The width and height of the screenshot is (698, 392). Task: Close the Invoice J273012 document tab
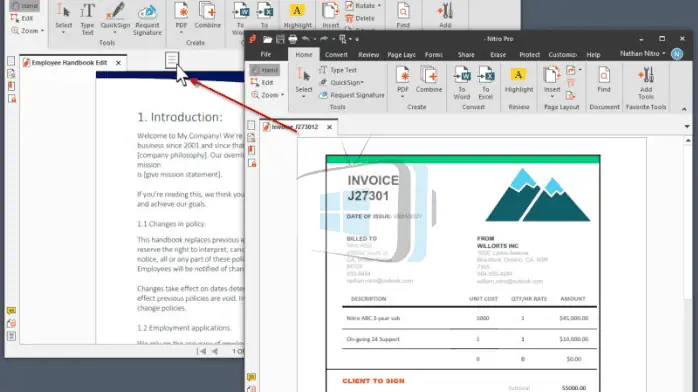pyautogui.click(x=329, y=127)
